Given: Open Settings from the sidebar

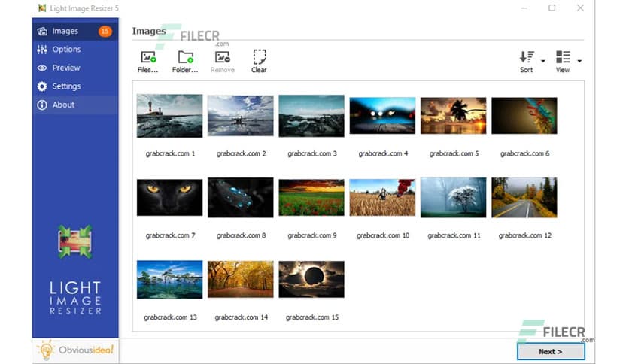Looking at the screenshot, I should tap(75, 86).
